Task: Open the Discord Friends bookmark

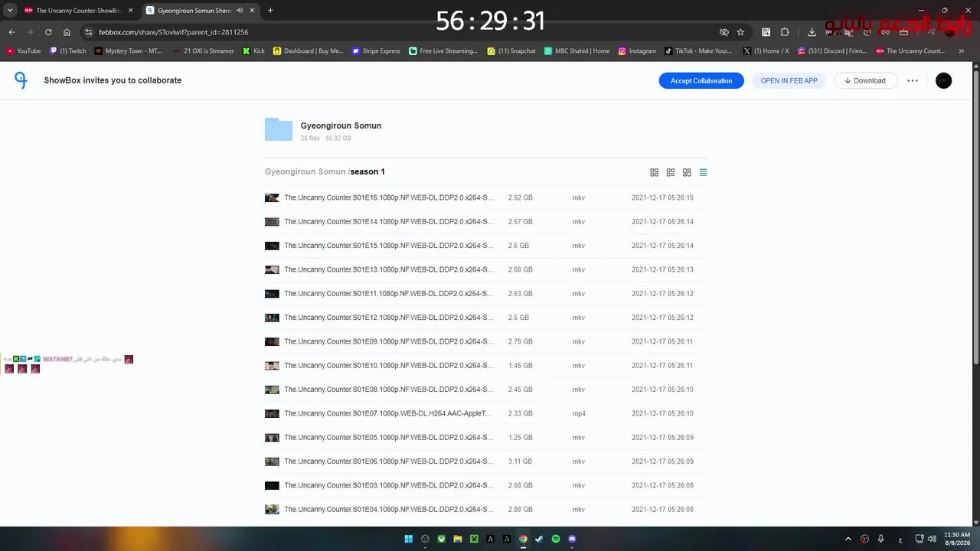Action: point(832,51)
